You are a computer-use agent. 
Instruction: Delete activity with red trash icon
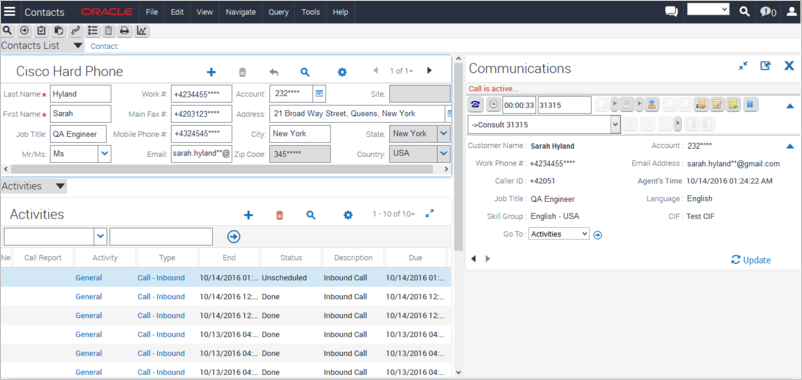pyautogui.click(x=279, y=215)
